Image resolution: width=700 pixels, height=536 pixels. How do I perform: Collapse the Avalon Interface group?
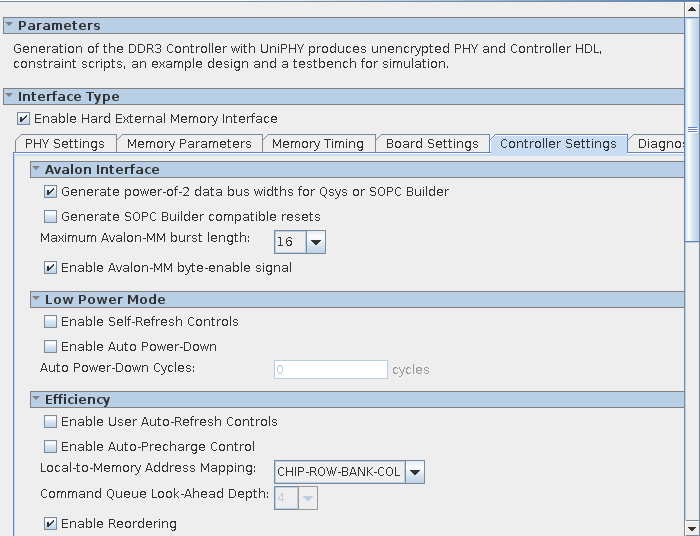tap(36, 170)
